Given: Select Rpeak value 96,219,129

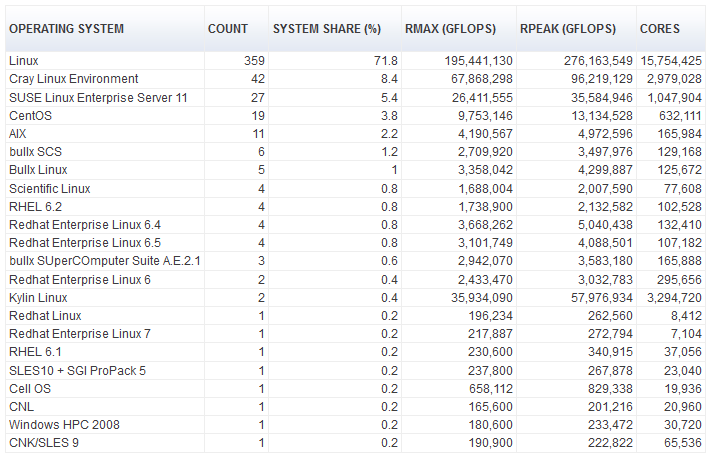Looking at the screenshot, I should [602, 79].
